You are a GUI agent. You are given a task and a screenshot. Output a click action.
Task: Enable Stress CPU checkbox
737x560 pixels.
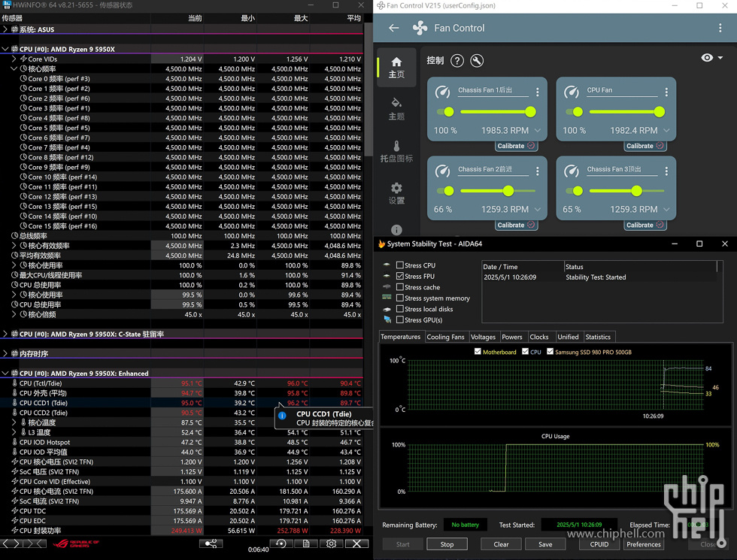(400, 265)
